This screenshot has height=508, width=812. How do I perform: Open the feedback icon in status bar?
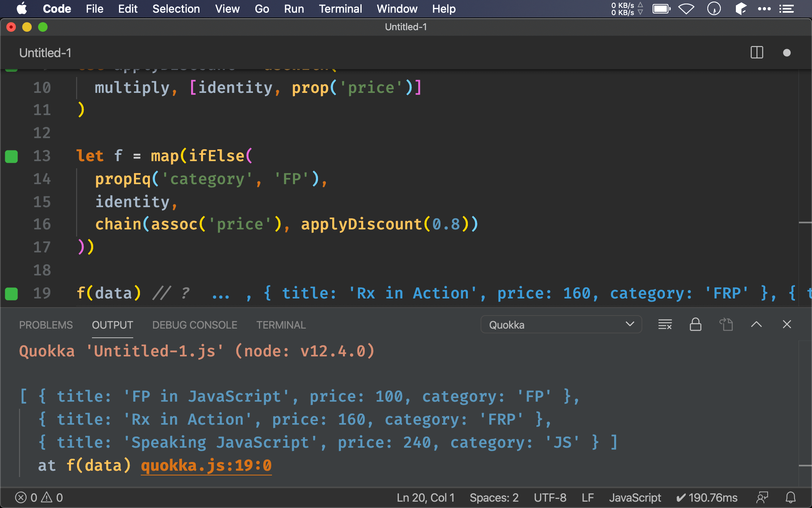(762, 498)
